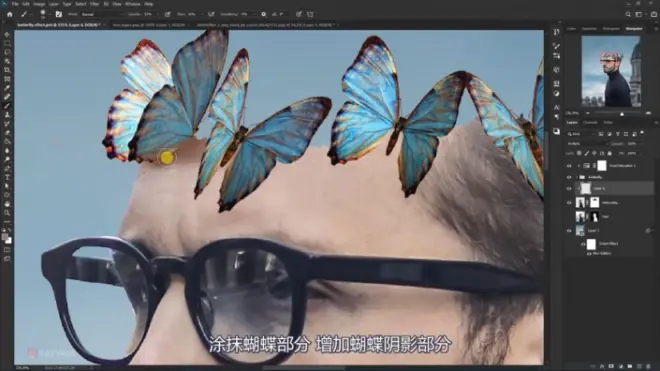Toggle visibility of Layer 6
This screenshot has width=660, height=371.
[x=569, y=189]
